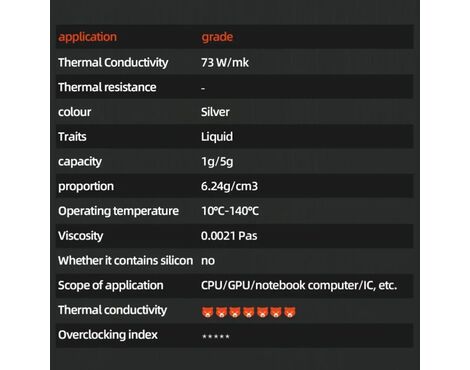Click the first fox rating icon

[207, 312]
